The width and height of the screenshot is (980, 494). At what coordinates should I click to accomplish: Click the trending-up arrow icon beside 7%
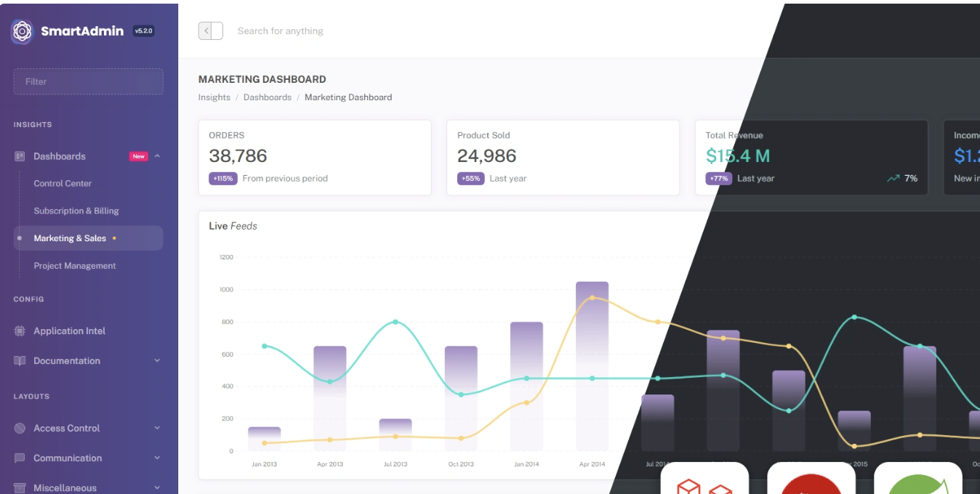pyautogui.click(x=893, y=178)
